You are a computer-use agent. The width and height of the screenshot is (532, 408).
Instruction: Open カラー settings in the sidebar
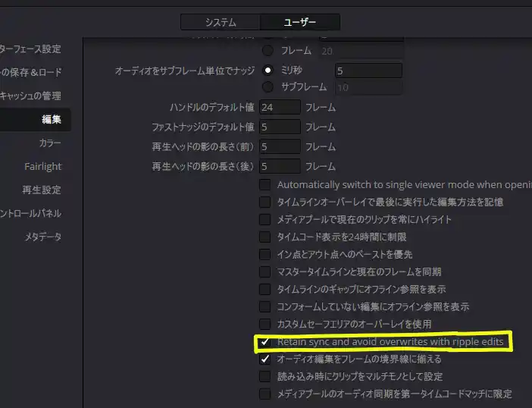50,143
